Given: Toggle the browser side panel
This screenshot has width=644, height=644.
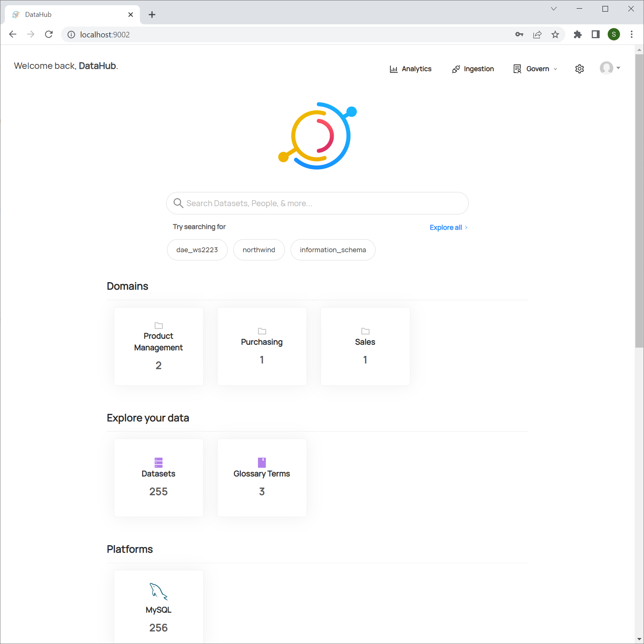Looking at the screenshot, I should (x=596, y=34).
